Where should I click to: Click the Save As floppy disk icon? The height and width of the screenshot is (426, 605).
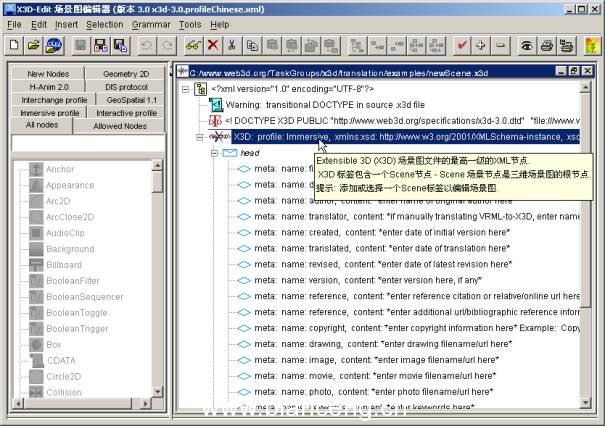tap(101, 46)
